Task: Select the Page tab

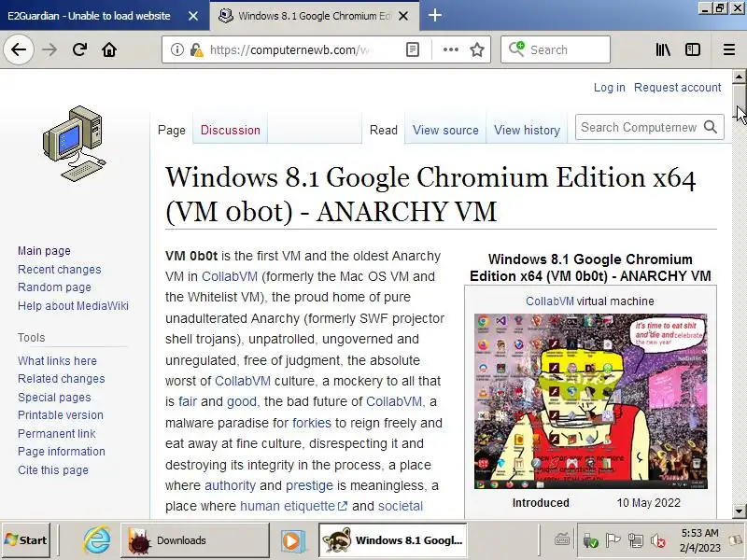Action: (172, 130)
